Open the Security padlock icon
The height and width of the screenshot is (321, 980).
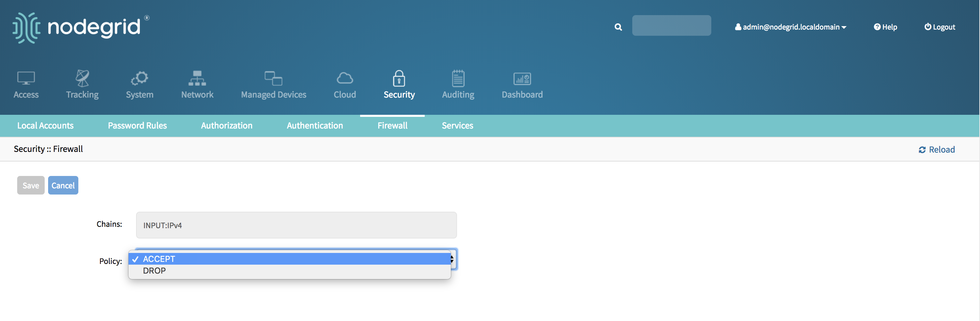[399, 78]
